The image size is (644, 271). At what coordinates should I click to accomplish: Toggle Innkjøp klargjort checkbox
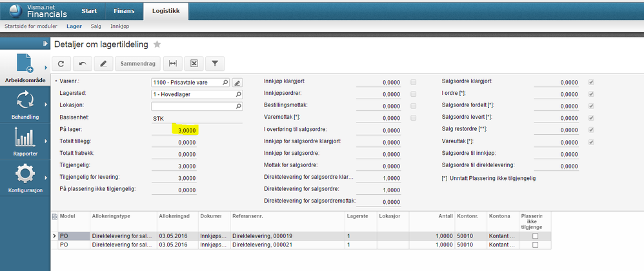[413, 82]
